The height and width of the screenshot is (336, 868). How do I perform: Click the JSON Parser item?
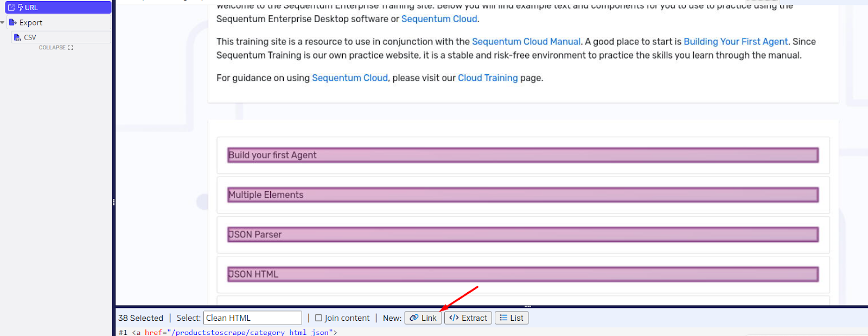pos(523,235)
